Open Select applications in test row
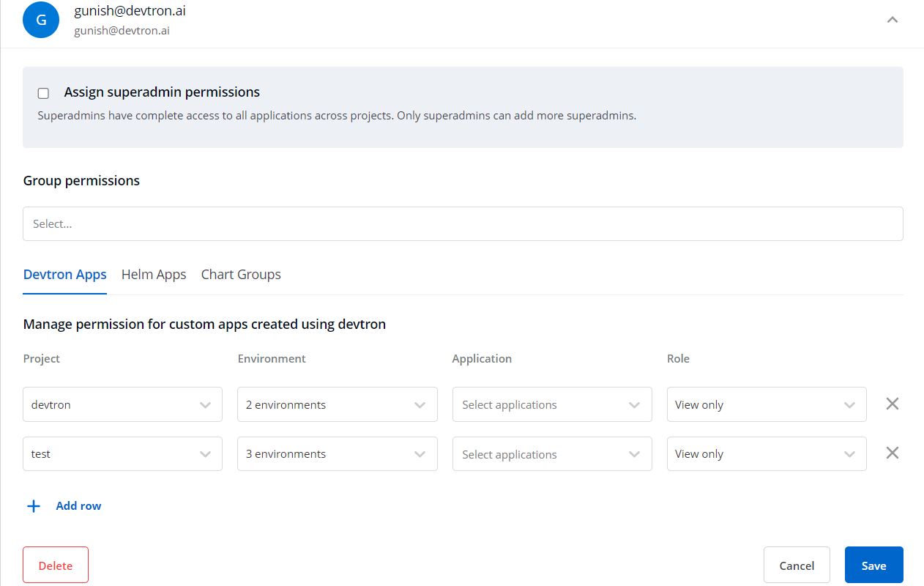Viewport: 924px width, 586px height. [551, 454]
